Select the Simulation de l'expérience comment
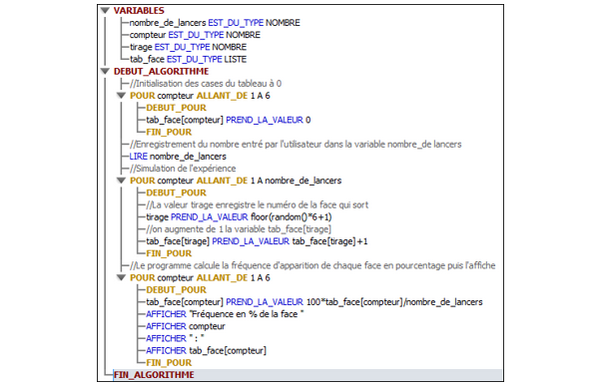The height and width of the screenshot is (388, 600). click(x=183, y=169)
